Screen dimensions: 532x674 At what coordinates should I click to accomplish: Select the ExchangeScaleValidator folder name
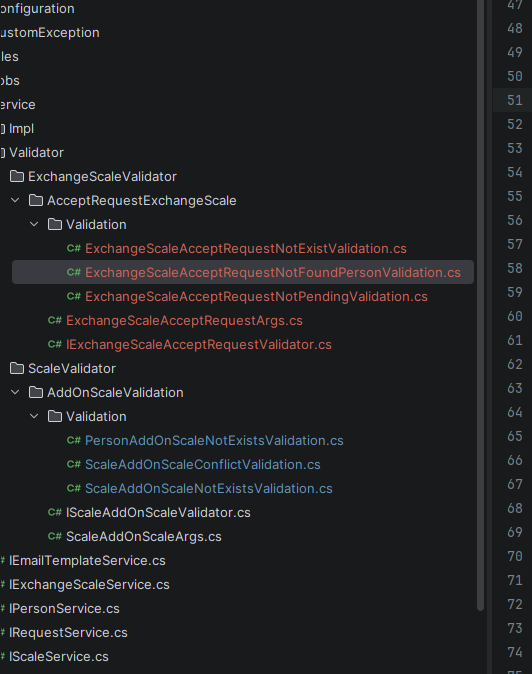102,177
